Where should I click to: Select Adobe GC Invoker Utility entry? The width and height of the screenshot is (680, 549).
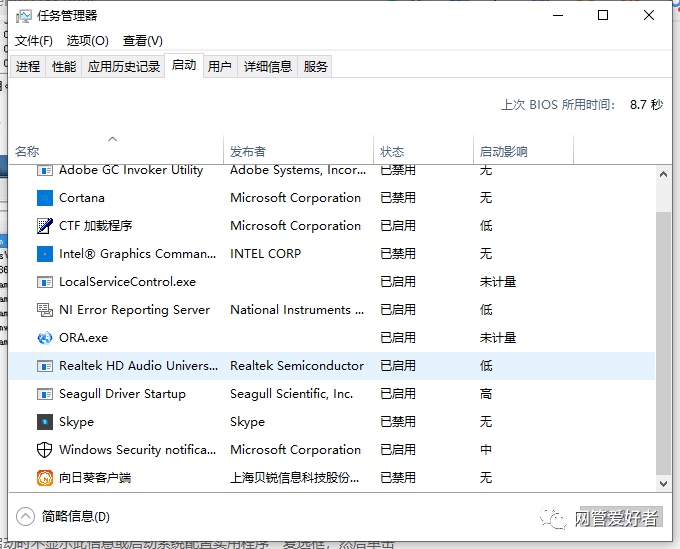click(x=131, y=170)
